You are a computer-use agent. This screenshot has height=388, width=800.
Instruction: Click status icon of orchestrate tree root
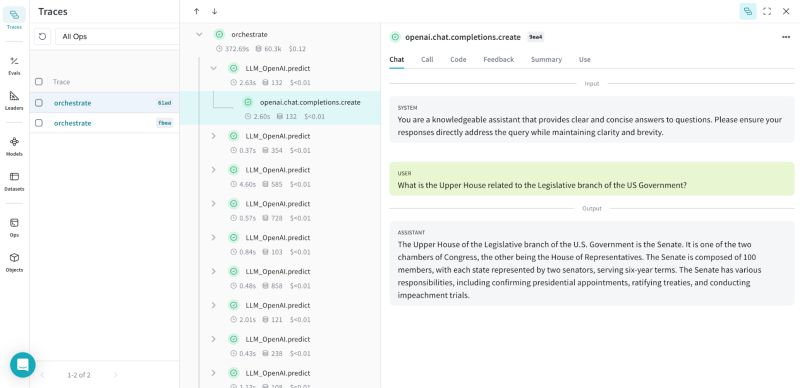[219, 35]
